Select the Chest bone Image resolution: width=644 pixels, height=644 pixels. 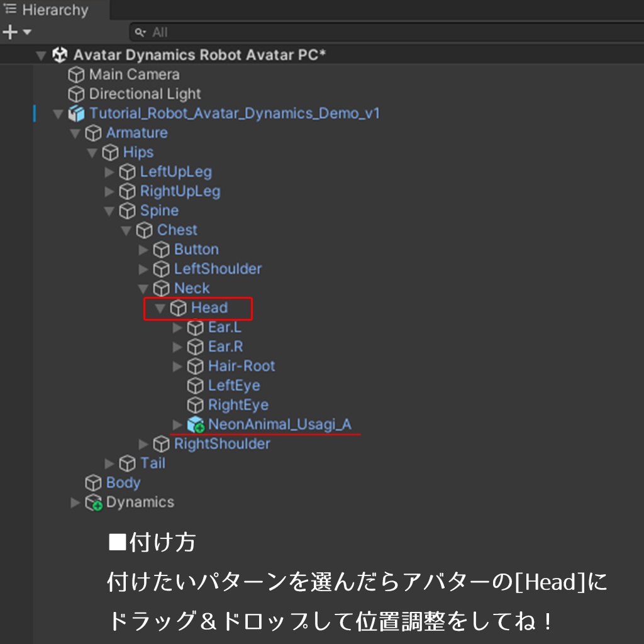pyautogui.click(x=177, y=230)
